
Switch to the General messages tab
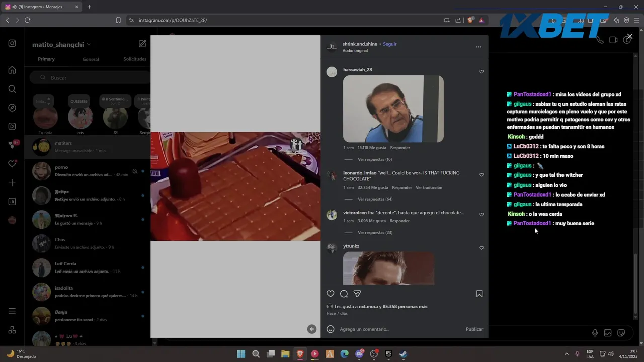tap(91, 59)
